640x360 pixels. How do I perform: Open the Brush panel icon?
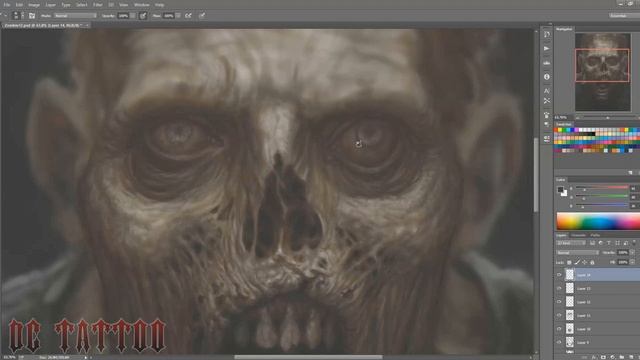click(x=547, y=115)
